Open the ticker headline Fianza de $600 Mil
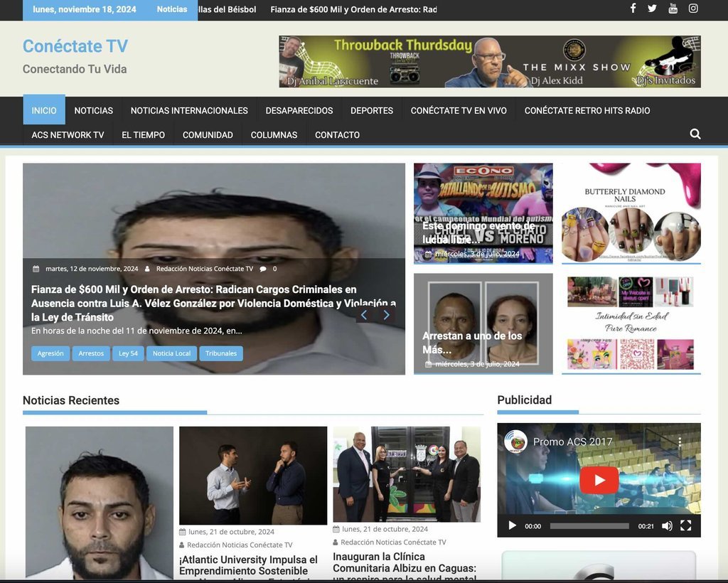Screen dimensions: 728x583 pyautogui.click(x=353, y=9)
